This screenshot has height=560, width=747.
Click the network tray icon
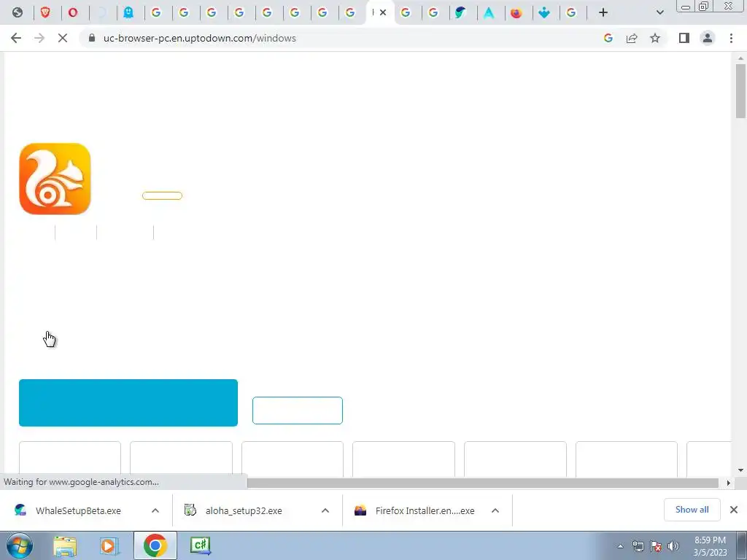[x=638, y=546]
